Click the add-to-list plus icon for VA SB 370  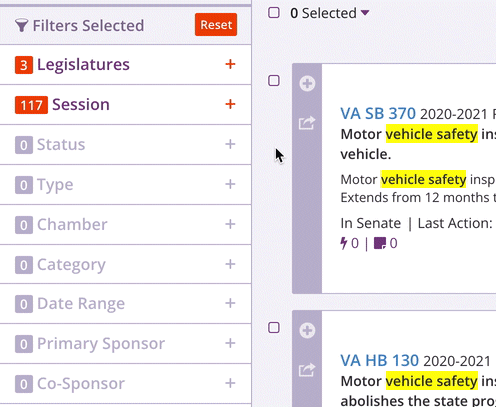[307, 83]
